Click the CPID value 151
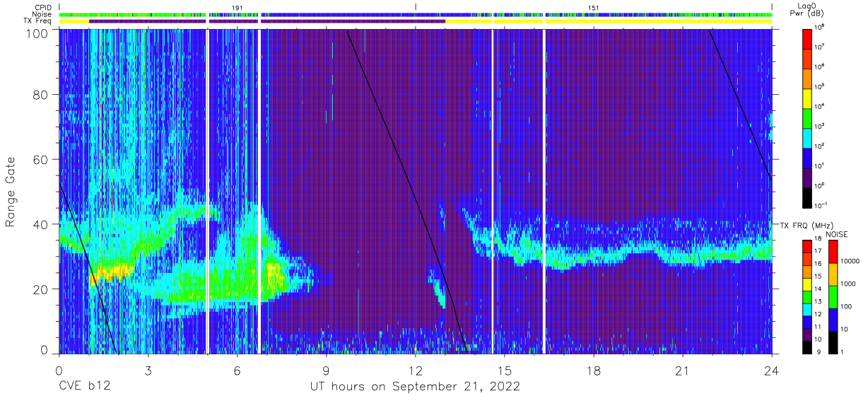Viewport: 868px width, 401px height. tap(593, 7)
